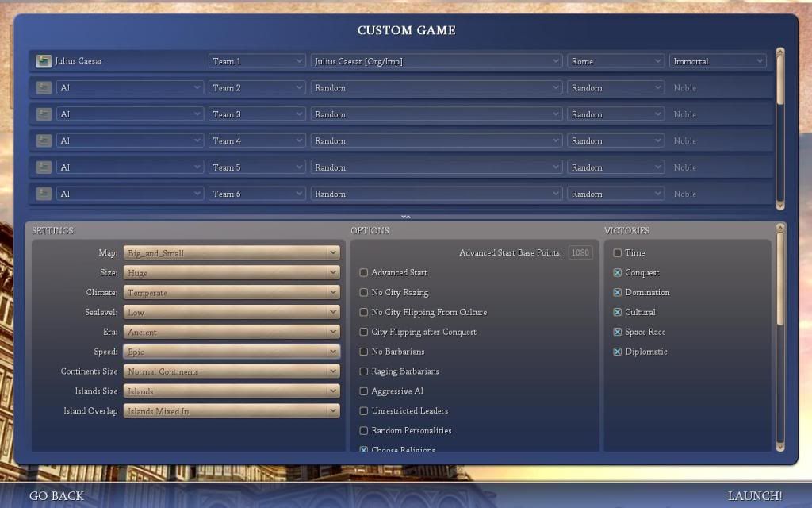Click the slot icon in the Team 6 row

click(44, 194)
